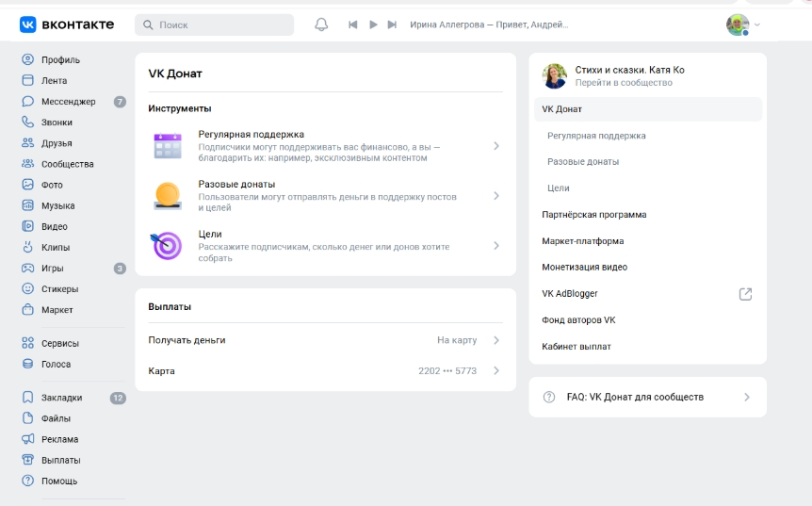Viewport: 812px width, 506px height.
Task: Click the Мессенджер sidebar icon
Action: point(27,102)
